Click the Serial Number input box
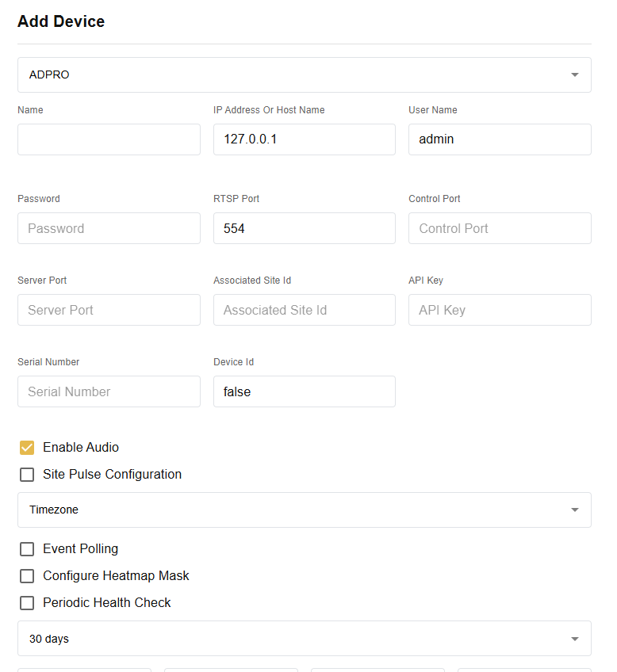The width and height of the screenshot is (617, 672). [x=109, y=391]
